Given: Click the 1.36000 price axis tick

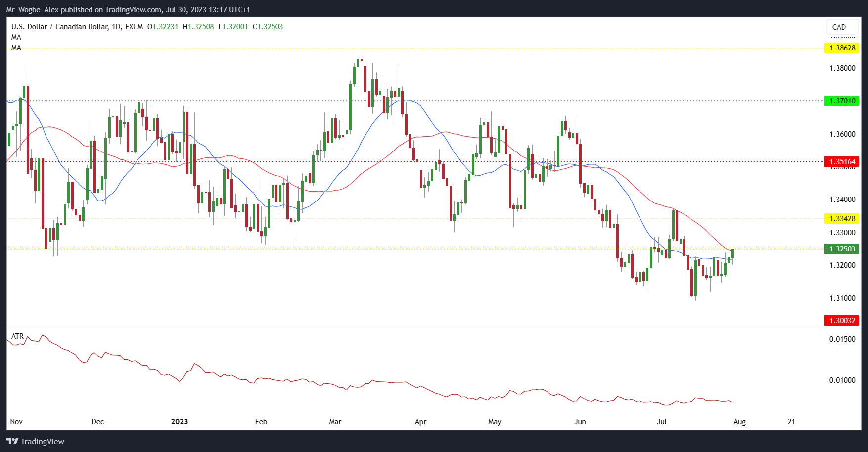Looking at the screenshot, I should [x=842, y=134].
